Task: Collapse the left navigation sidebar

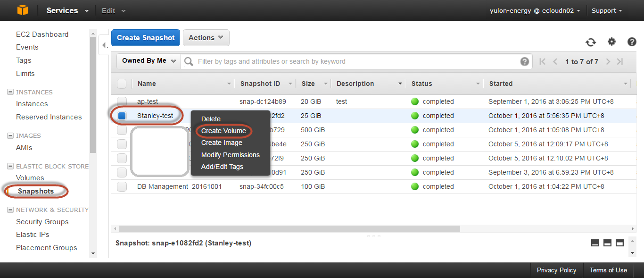Action: pos(104,45)
